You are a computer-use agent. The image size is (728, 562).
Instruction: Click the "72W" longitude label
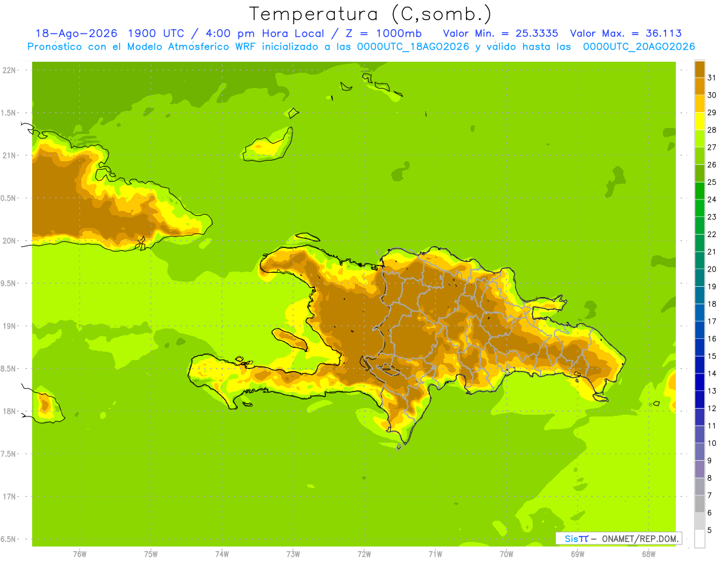click(x=364, y=554)
